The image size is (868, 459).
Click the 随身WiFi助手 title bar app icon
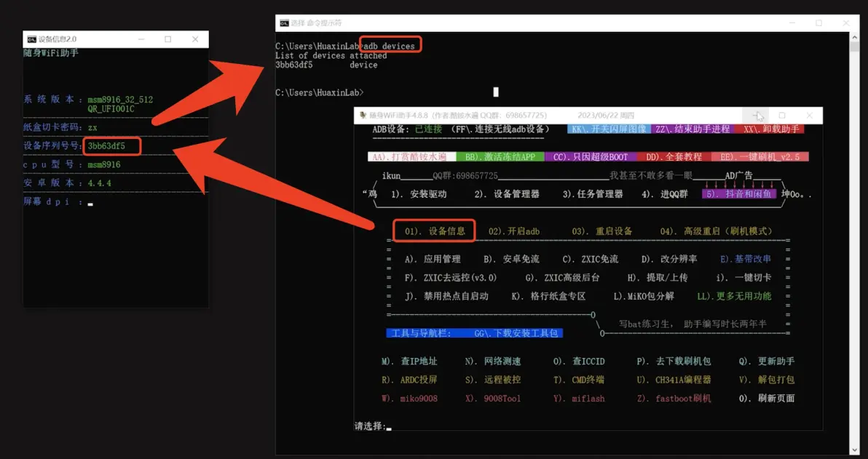(x=362, y=116)
